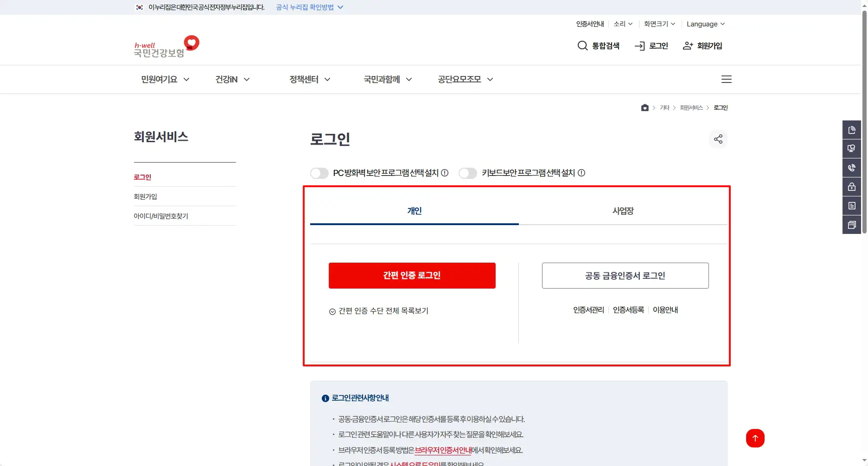Click the magnifier 통합검색 search icon
This screenshot has height=466, width=868.
pyautogui.click(x=582, y=45)
